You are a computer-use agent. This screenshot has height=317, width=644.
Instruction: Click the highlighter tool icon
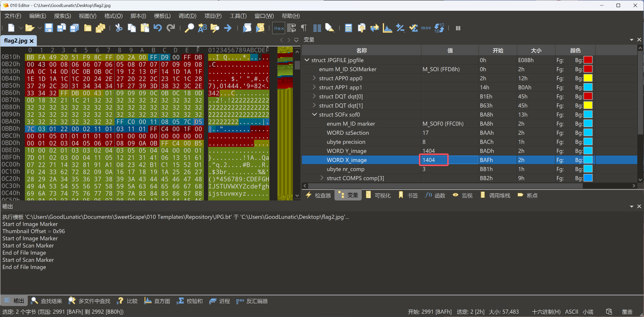coord(329,28)
